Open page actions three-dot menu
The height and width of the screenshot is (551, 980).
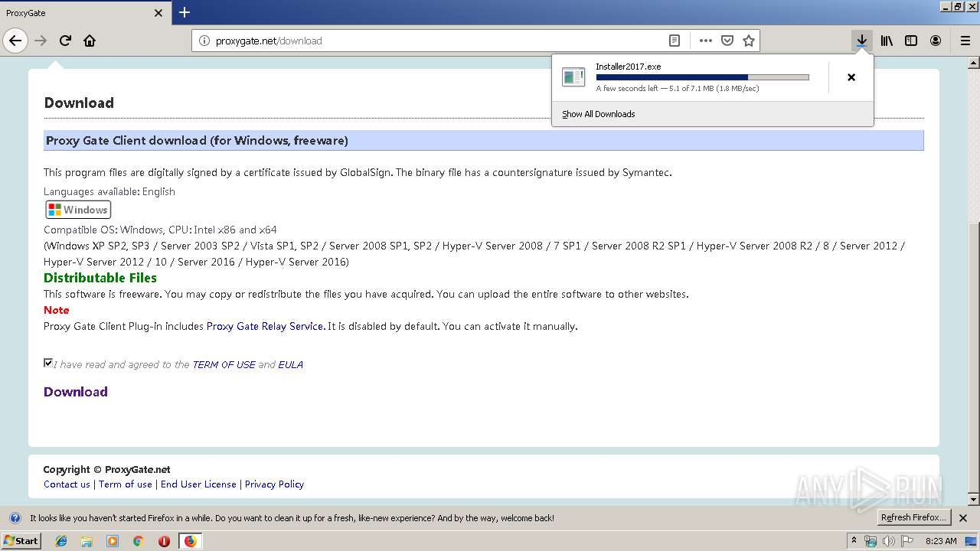tap(706, 41)
